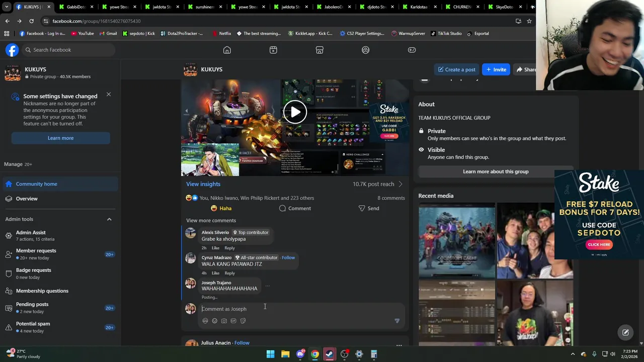Open Potential spam

[60, 327]
